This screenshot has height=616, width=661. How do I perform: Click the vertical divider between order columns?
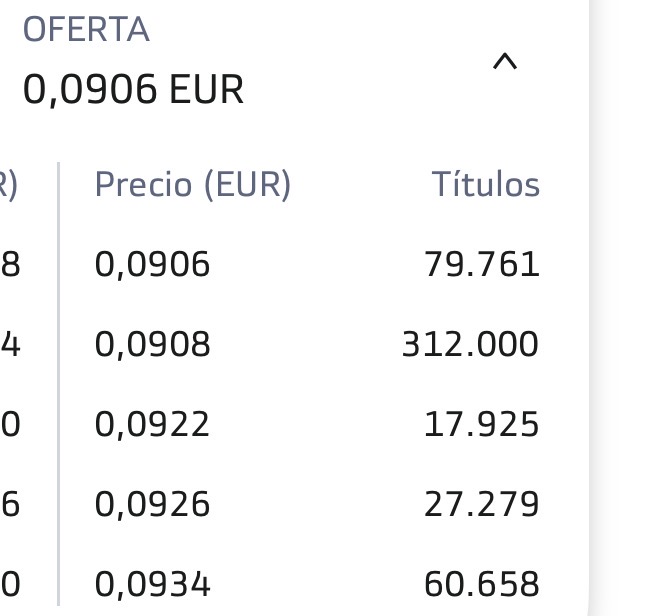tap(58, 384)
